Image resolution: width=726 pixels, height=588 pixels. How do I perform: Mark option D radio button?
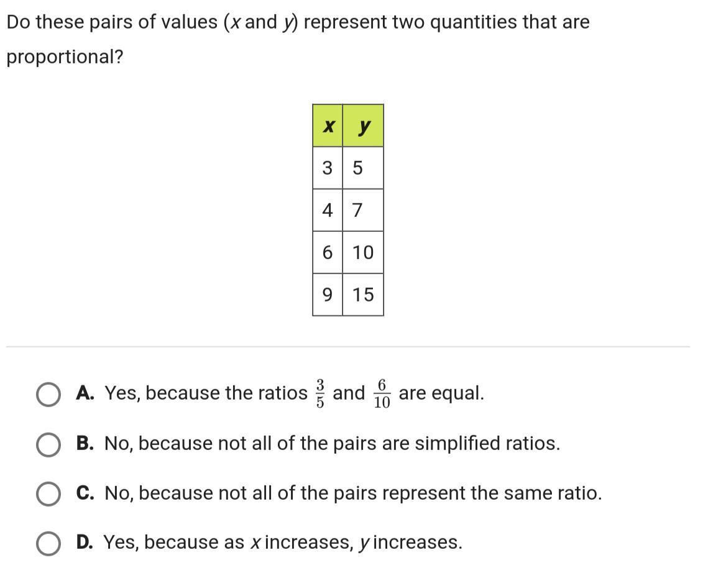[x=48, y=543]
